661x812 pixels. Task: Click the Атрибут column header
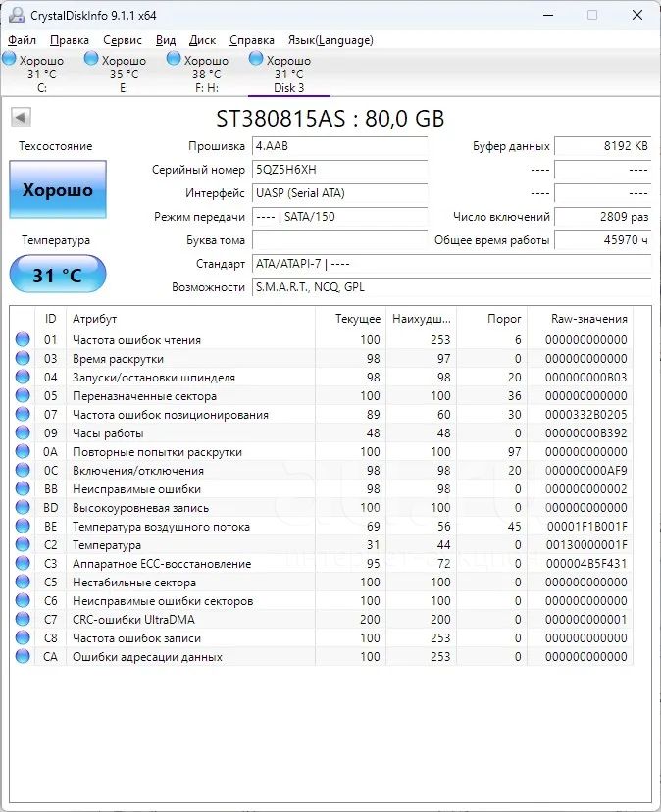coord(190,319)
